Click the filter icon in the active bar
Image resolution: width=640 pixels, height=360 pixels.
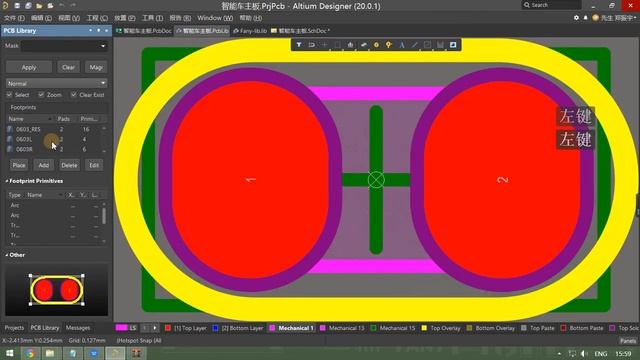point(299,45)
